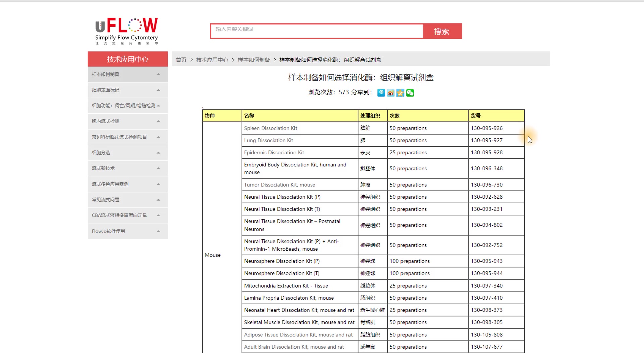This screenshot has width=644, height=353.
Task: Select Neurosphere Dissociation Kit (P) cell
Action: point(300,261)
